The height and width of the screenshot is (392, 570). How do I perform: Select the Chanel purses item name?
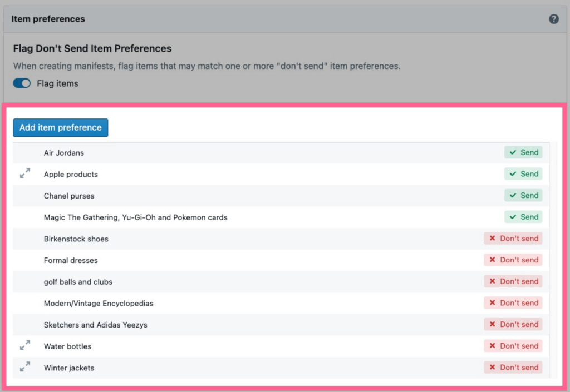tap(69, 196)
